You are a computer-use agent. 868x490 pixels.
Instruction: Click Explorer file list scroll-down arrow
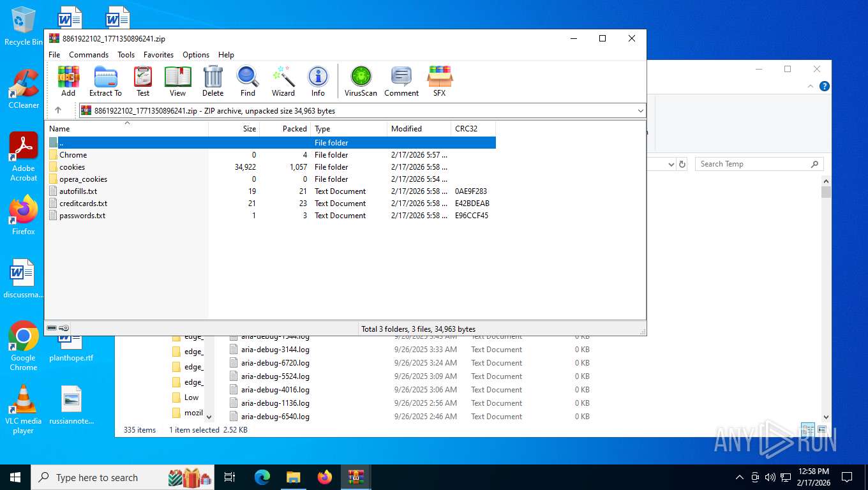(x=826, y=417)
